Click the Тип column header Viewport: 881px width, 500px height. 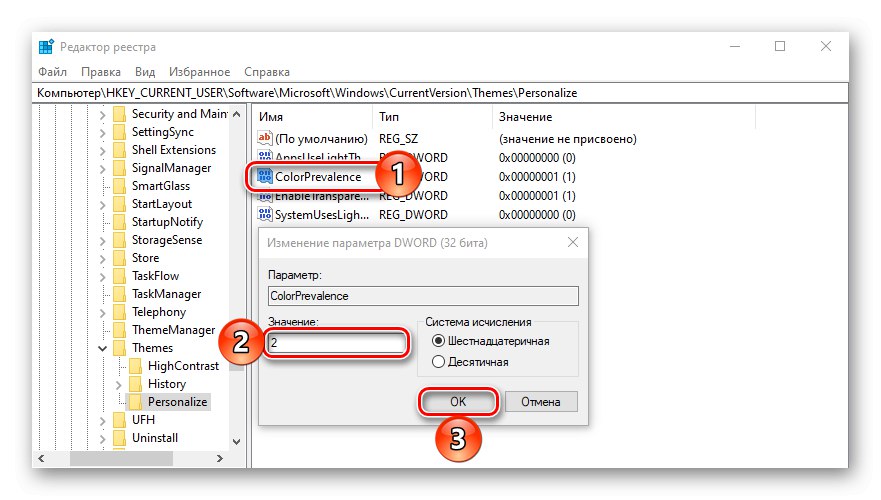pos(432,117)
